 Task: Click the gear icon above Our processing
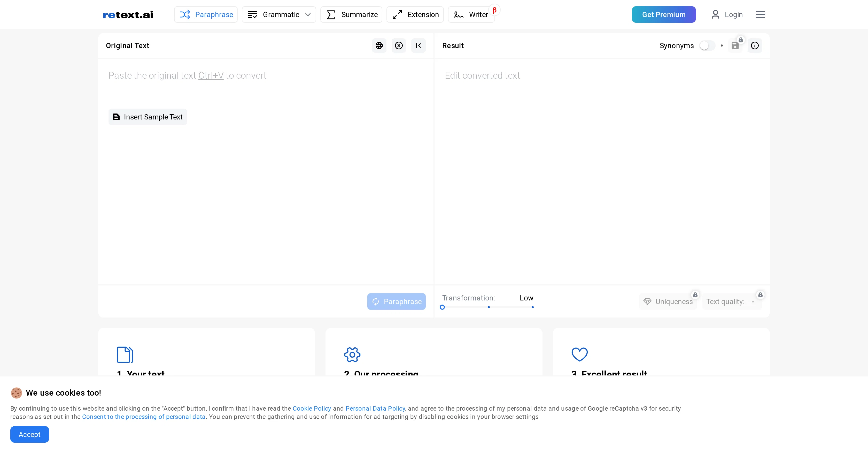click(352, 354)
